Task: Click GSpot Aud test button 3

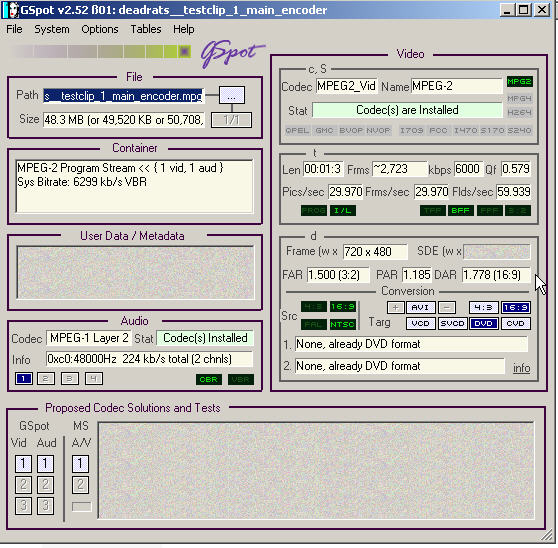Action: pos(45,506)
